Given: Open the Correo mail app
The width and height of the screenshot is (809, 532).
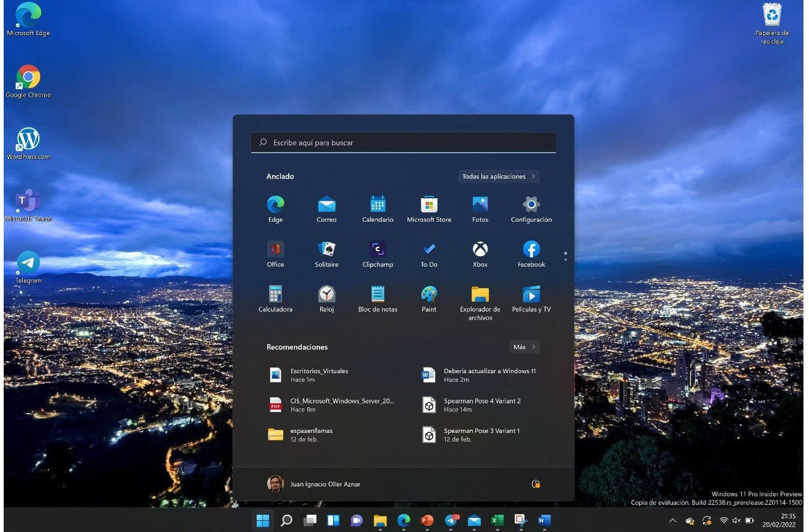Looking at the screenshot, I should tap(326, 209).
